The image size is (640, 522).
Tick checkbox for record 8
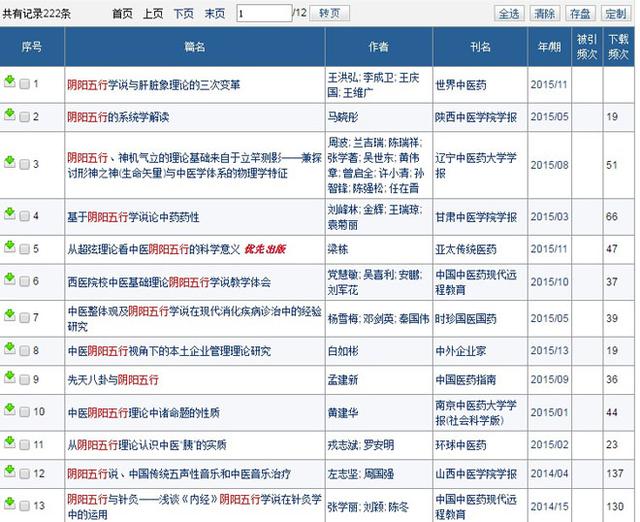[24, 351]
